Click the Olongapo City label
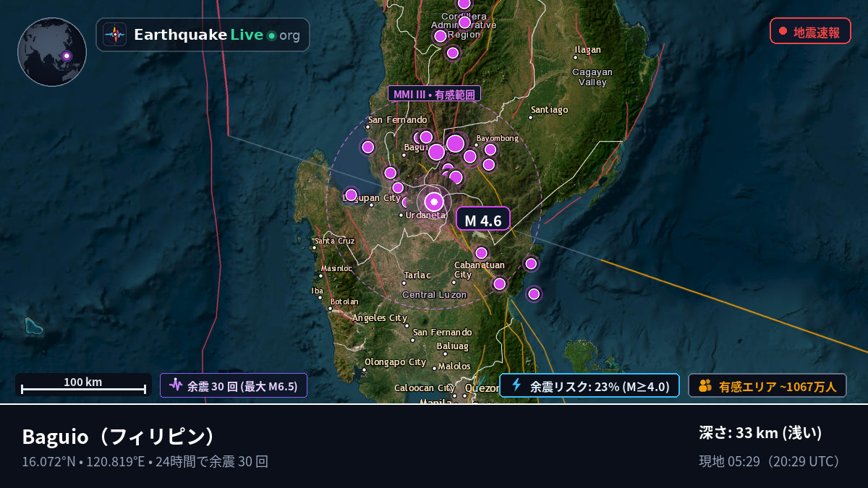Screen dimensions: 868x488 (395, 362)
